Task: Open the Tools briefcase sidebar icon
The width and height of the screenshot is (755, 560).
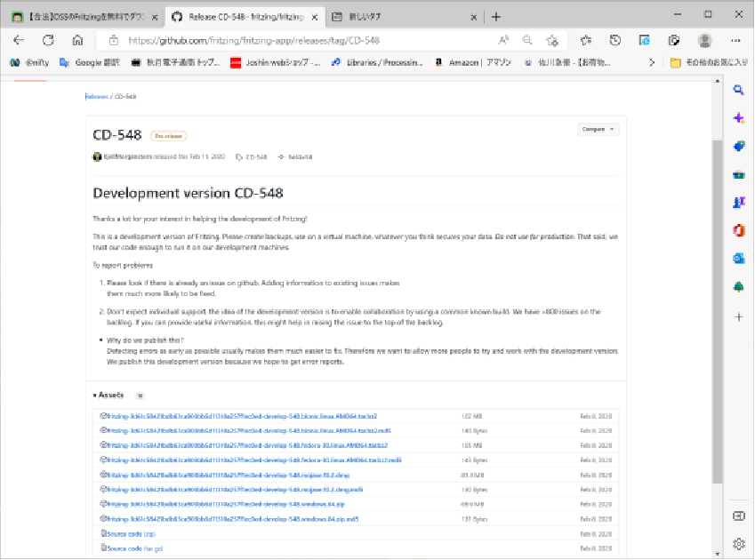Action: [739, 174]
